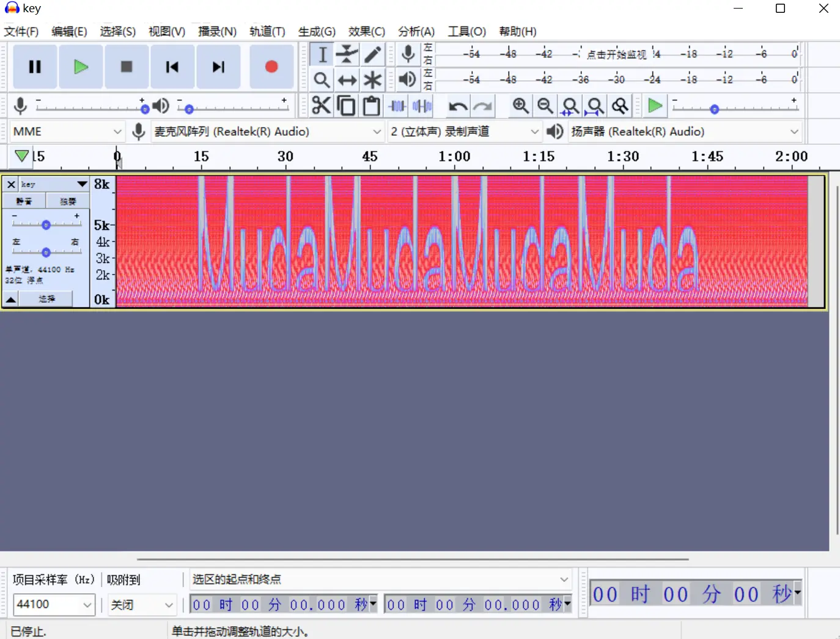Click 点击开始监视 on the recording meter
Screen dimensions: 840x639
[x=616, y=54]
